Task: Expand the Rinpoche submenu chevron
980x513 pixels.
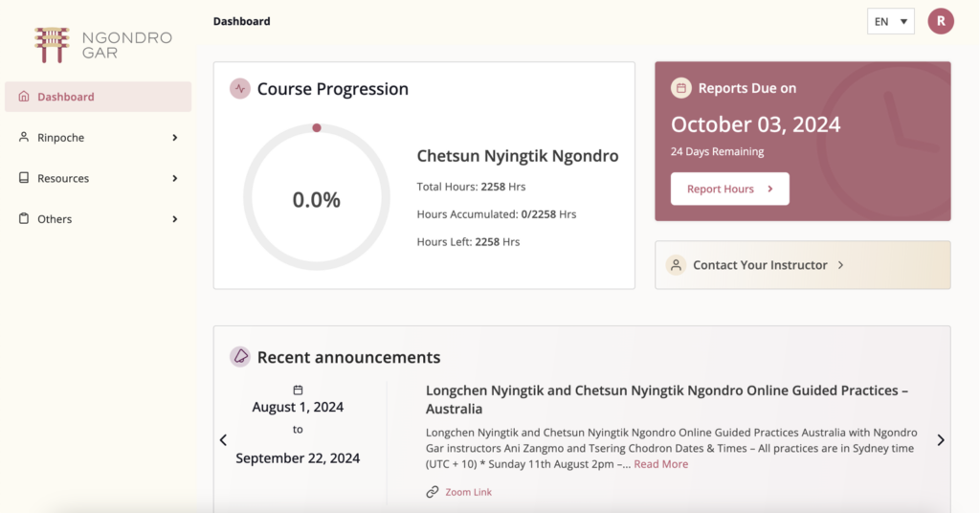Action: (x=174, y=138)
